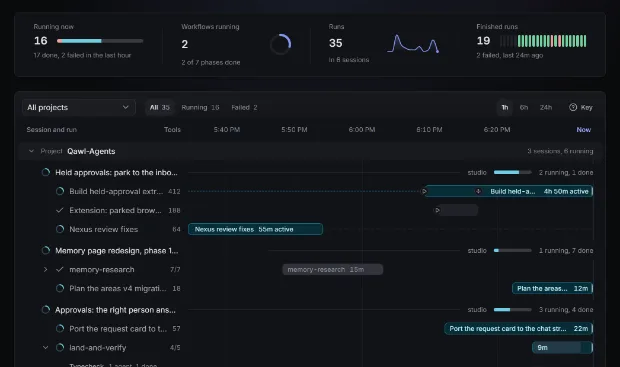Click the 1 running, 7 done status
Image resolution: width=620 pixels, height=367 pixels.
566,251
